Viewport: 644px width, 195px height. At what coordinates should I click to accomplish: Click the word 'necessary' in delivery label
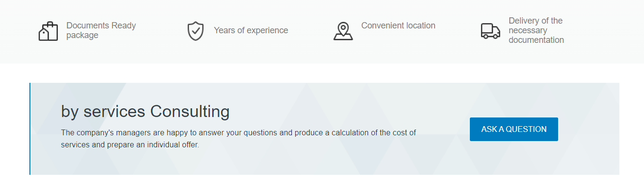pyautogui.click(x=528, y=30)
